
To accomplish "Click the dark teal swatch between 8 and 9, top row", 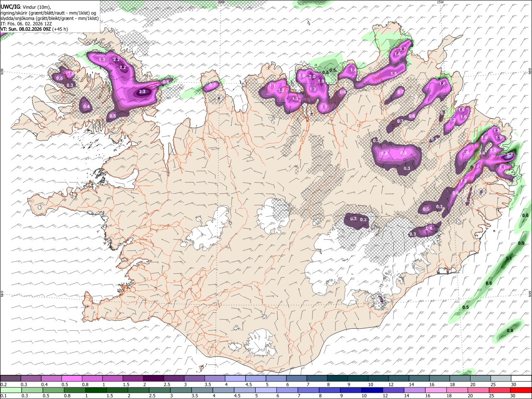I will pyautogui.click(x=337, y=378).
